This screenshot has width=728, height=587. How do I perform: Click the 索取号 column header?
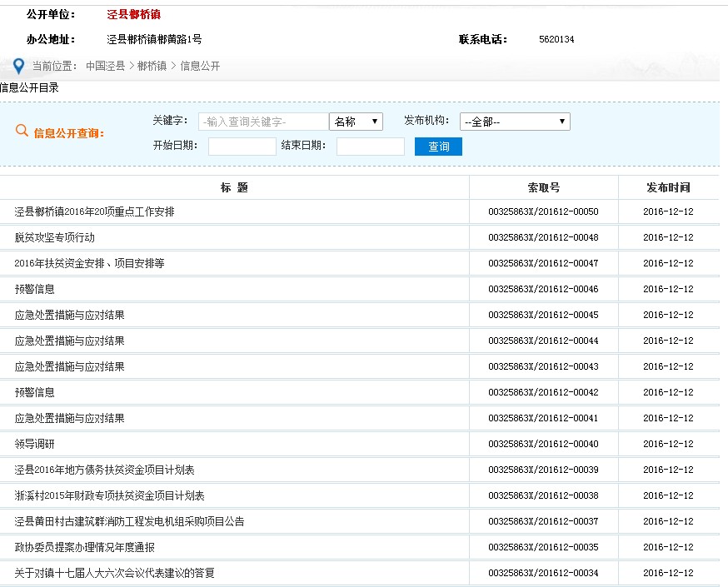coord(544,187)
